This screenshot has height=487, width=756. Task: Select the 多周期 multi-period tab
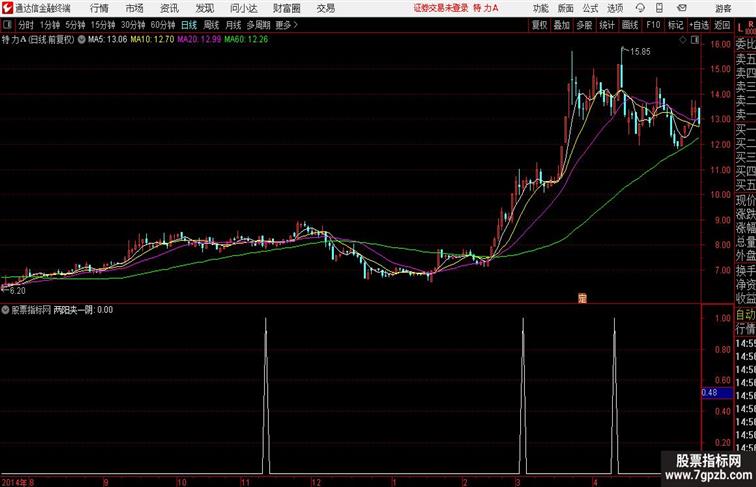click(258, 25)
